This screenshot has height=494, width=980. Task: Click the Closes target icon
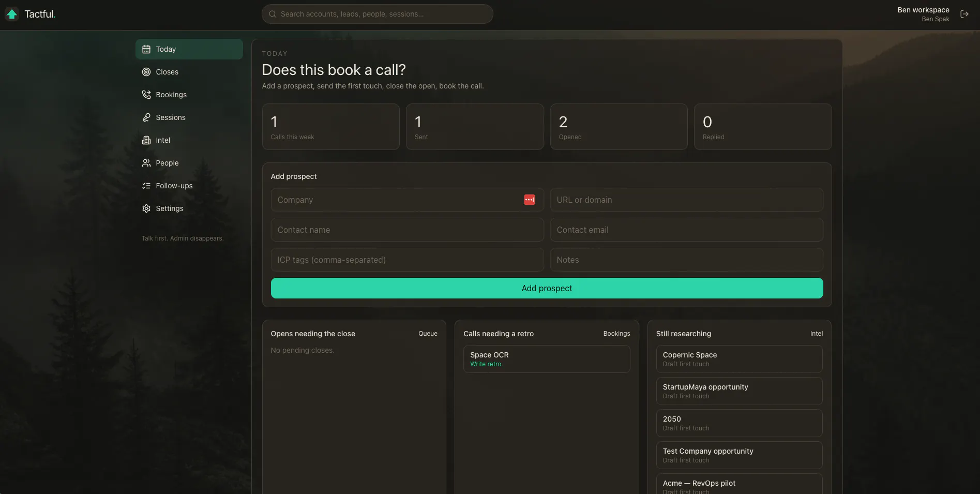coord(146,72)
